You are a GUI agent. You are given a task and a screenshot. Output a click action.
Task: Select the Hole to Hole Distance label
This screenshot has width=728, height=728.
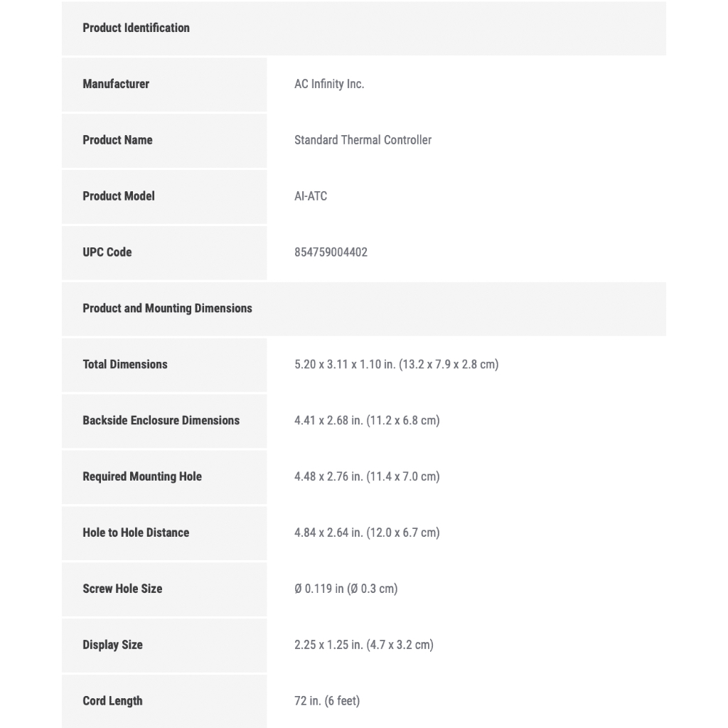pos(136,533)
